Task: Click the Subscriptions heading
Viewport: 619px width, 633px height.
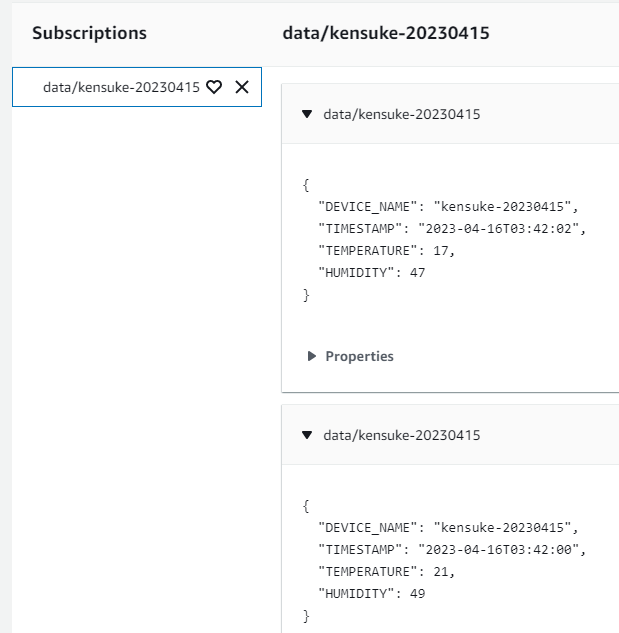Action: pyautogui.click(x=89, y=33)
